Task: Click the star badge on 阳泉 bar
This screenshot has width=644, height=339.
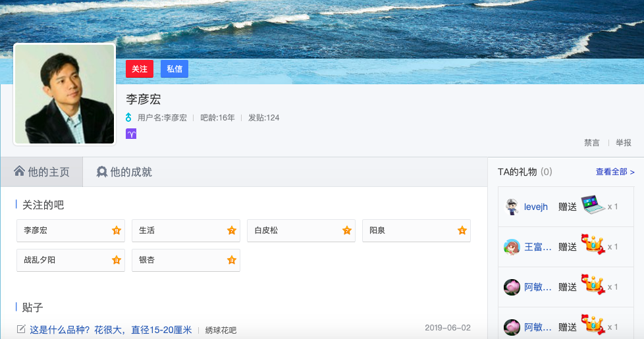Action: click(x=462, y=230)
